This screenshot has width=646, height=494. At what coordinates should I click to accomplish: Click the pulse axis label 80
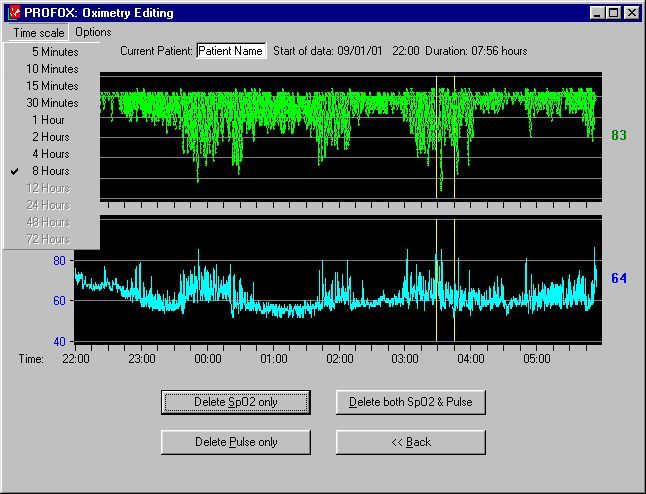coord(59,261)
